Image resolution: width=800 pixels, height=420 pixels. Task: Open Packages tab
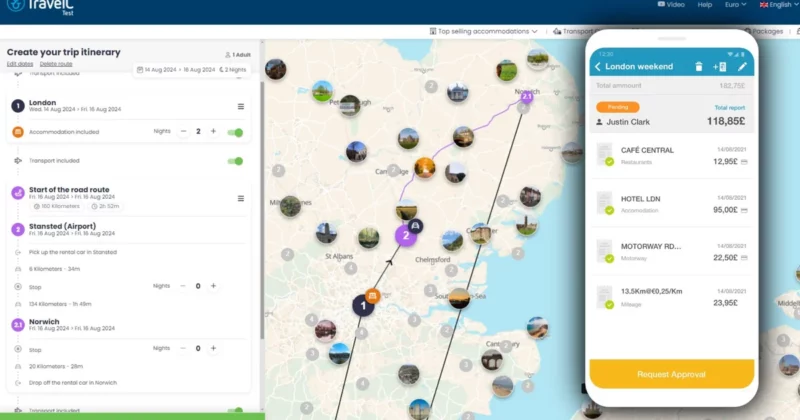point(763,32)
